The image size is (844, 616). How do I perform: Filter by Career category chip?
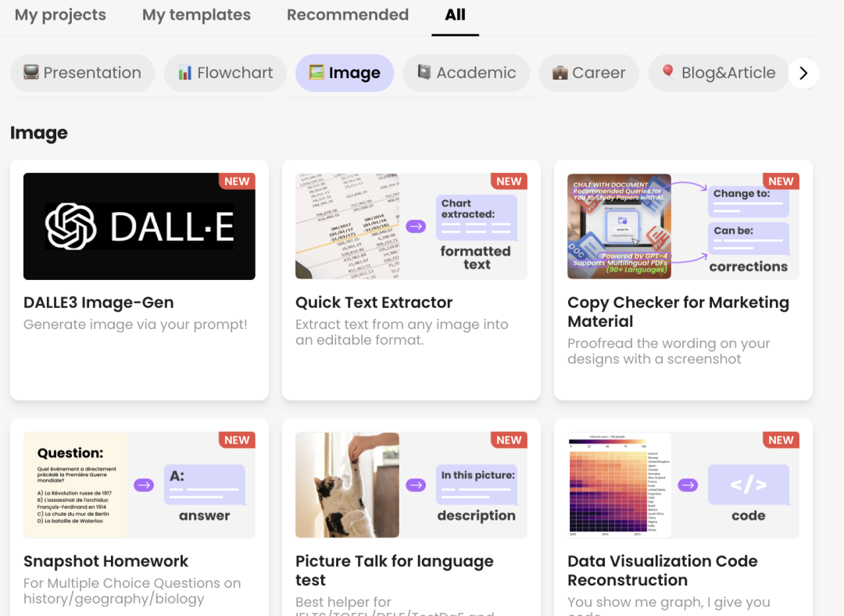pos(589,73)
